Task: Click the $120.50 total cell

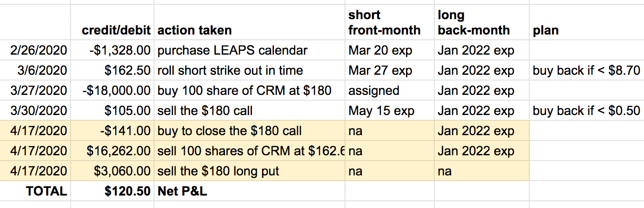Action: pos(112,191)
